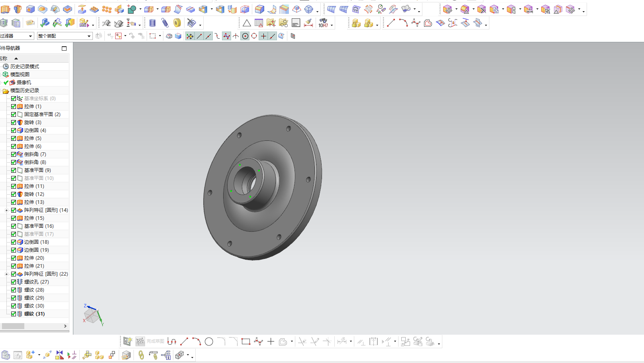Image resolution: width=644 pixels, height=363 pixels.
Task: Click the 10H7 tolerance fit icon
Action: (x=323, y=23)
